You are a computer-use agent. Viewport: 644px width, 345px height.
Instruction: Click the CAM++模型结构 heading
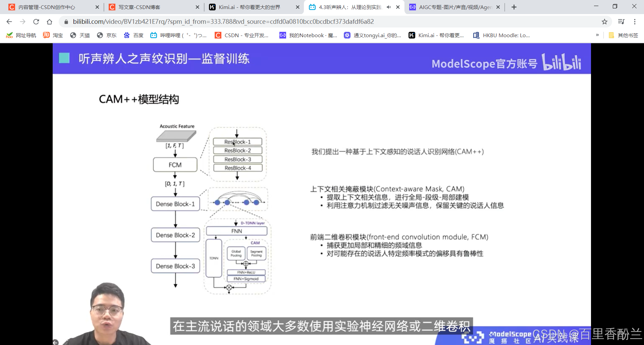[139, 99]
